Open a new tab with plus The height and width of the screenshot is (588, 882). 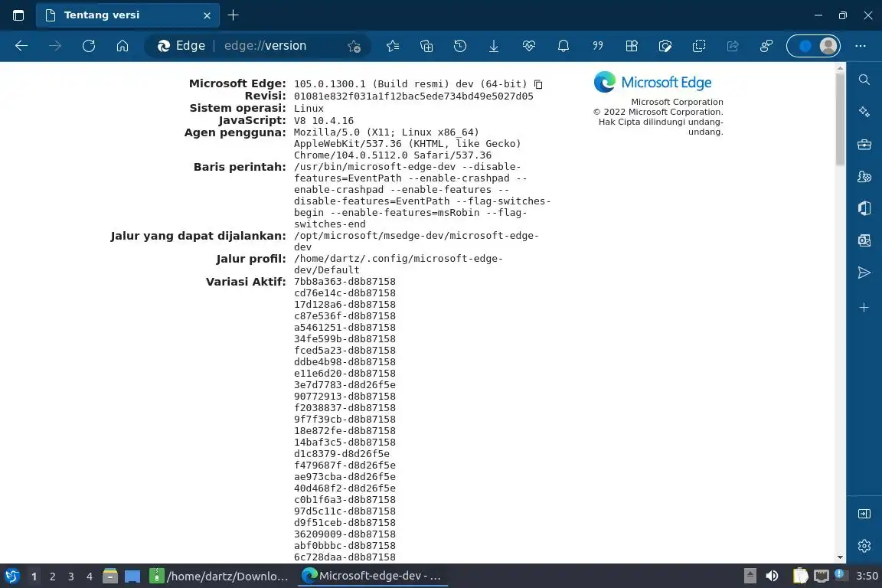click(x=233, y=15)
